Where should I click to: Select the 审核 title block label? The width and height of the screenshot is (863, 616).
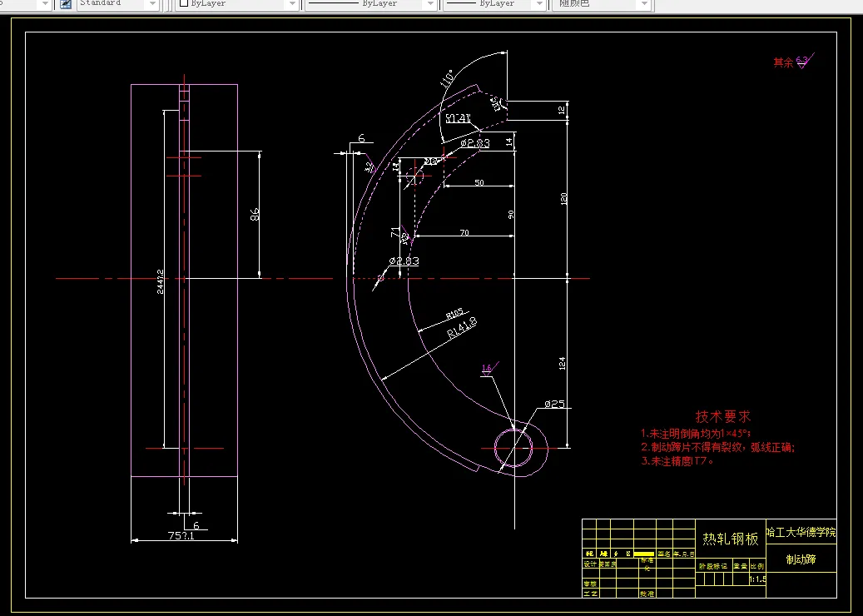pyautogui.click(x=590, y=583)
